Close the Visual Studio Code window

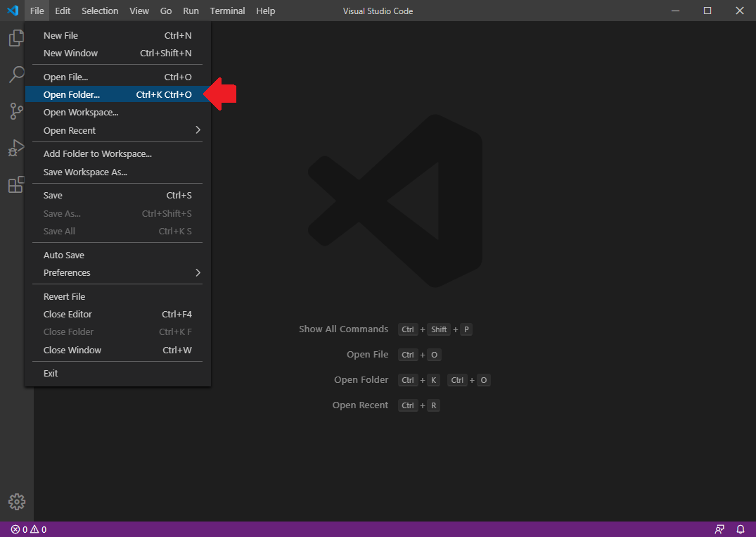click(740, 11)
